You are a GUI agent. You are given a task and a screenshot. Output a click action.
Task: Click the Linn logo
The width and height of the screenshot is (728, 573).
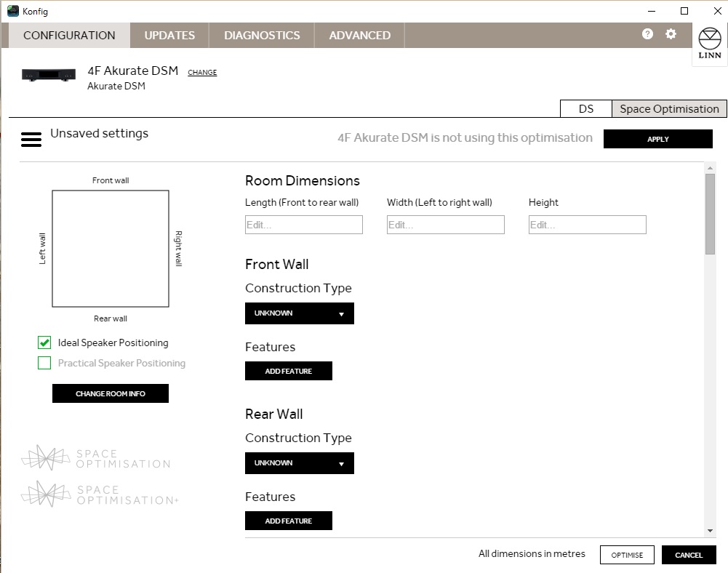[x=710, y=43]
